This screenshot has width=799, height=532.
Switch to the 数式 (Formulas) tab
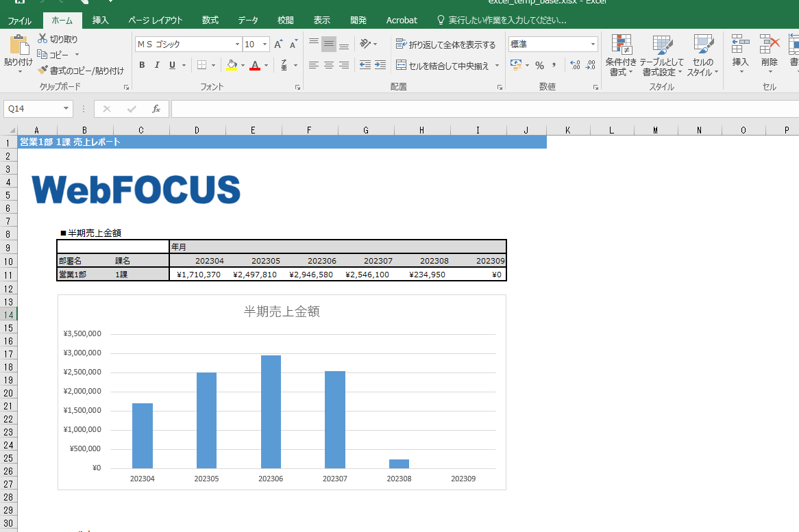click(210, 21)
